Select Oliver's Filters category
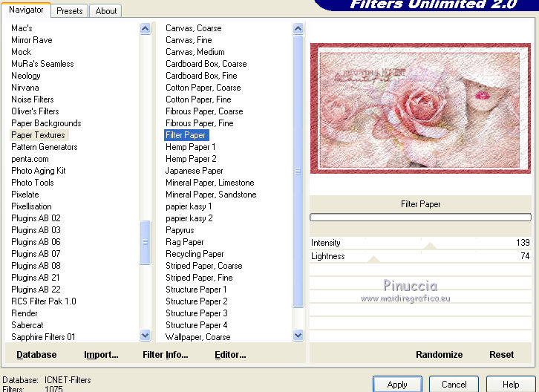539x392 pixels. coord(35,111)
